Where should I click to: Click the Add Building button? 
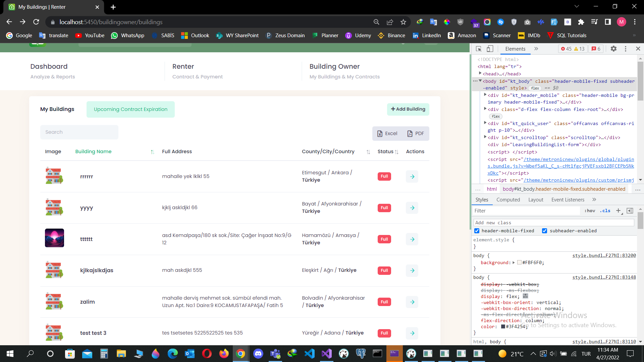click(x=408, y=109)
